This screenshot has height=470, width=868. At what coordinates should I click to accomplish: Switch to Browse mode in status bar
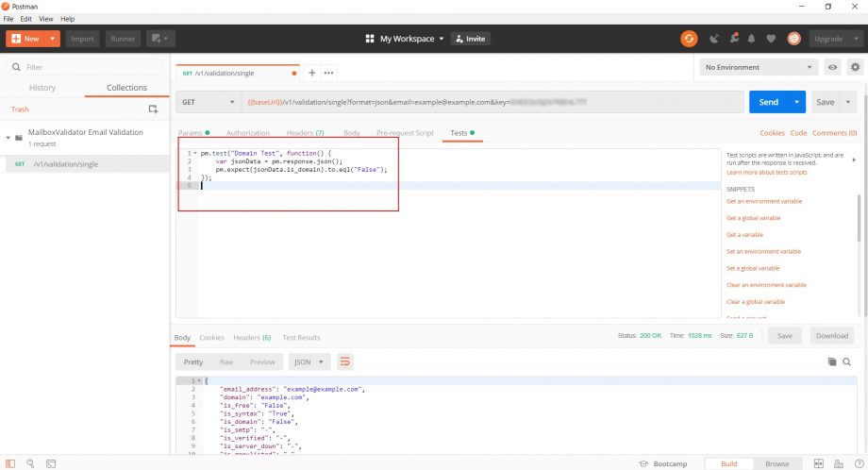tap(777, 463)
